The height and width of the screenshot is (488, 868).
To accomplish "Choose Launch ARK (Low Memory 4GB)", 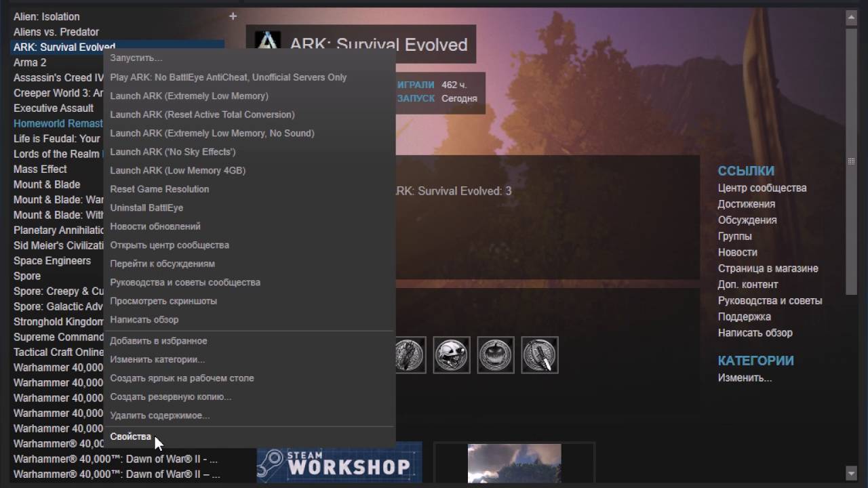I will [x=178, y=170].
